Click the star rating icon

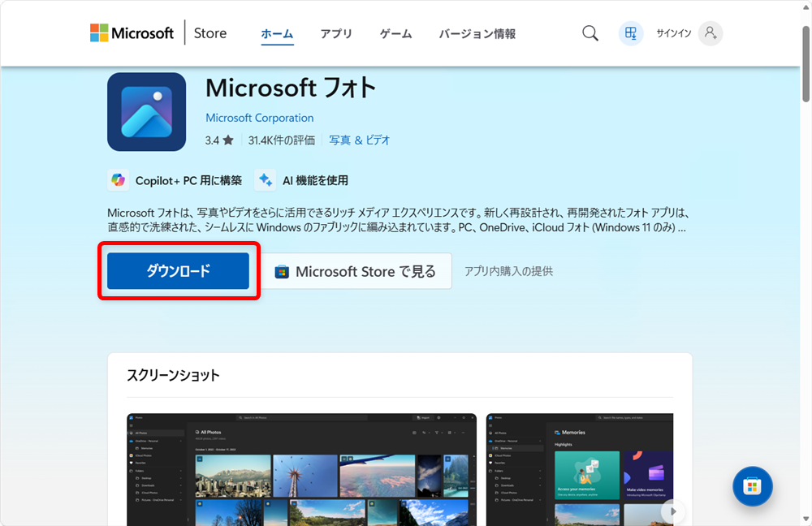click(228, 140)
